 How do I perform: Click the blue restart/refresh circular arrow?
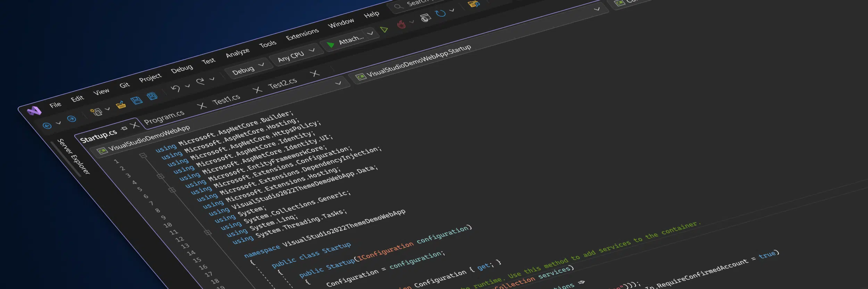click(x=441, y=13)
